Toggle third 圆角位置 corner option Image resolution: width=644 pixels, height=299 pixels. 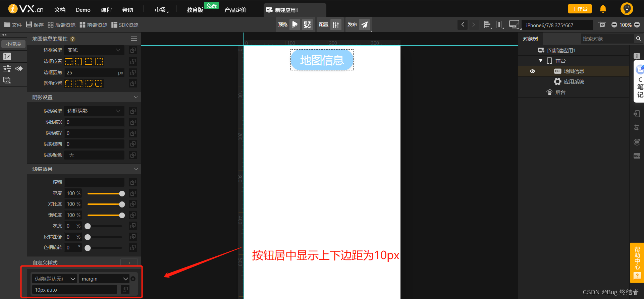click(89, 83)
